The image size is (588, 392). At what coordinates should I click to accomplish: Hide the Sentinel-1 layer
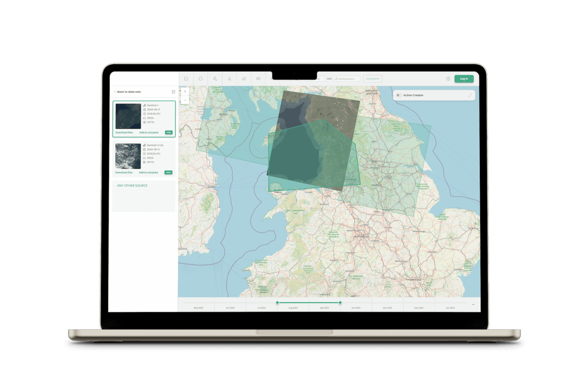click(x=169, y=132)
